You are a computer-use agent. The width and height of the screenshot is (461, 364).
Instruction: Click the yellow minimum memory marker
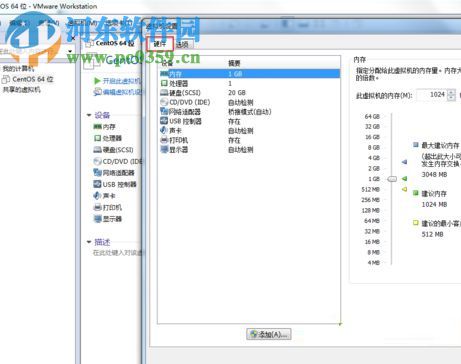(x=404, y=189)
